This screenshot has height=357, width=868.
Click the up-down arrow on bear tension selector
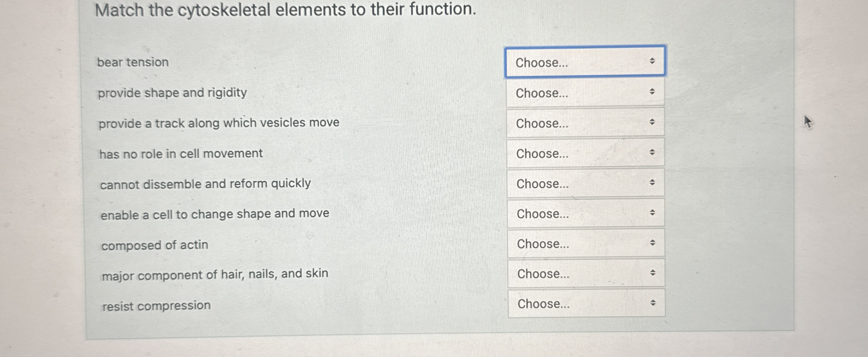coord(652,61)
